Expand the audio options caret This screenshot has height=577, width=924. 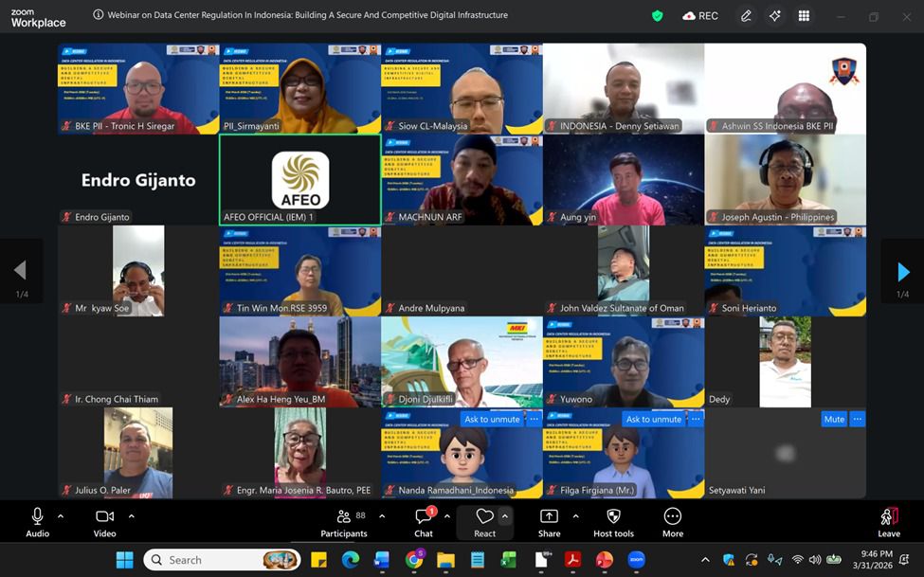[x=61, y=516]
